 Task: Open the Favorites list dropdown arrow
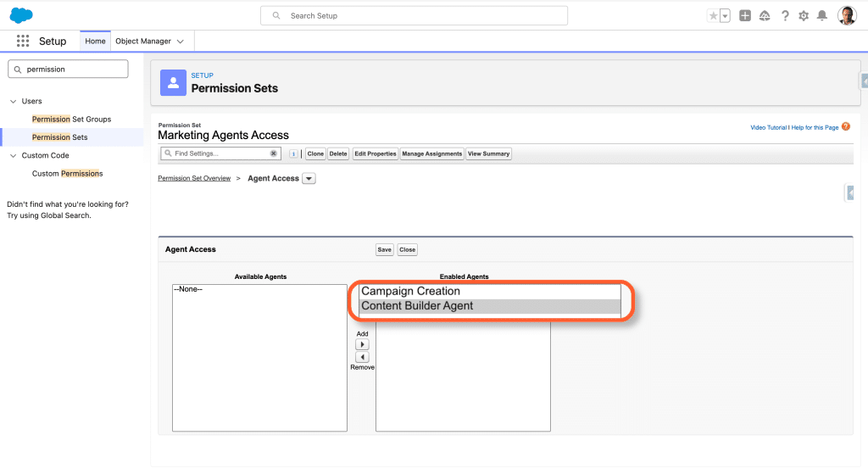[725, 16]
